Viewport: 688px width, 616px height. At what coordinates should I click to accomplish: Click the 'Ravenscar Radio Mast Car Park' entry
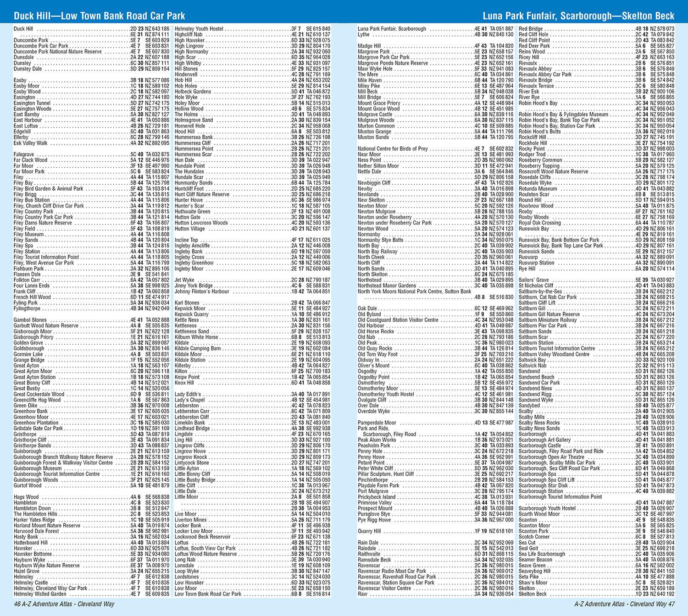coord(435,571)
